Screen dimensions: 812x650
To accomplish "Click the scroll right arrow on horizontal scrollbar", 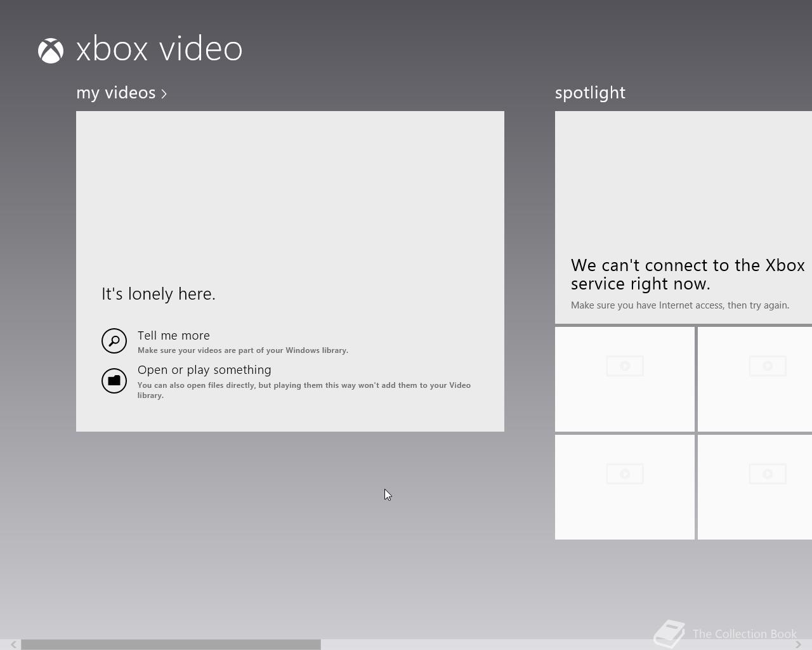I will [x=798, y=644].
